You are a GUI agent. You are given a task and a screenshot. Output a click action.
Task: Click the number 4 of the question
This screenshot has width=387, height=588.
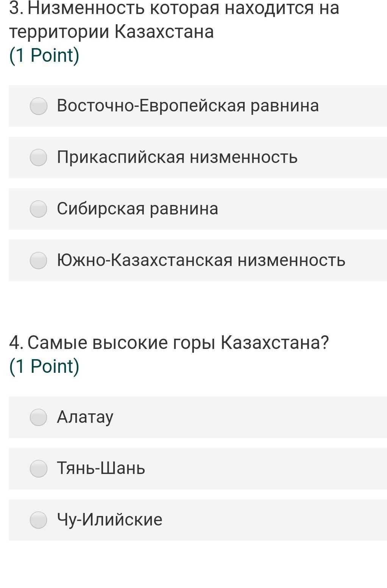coord(15,343)
